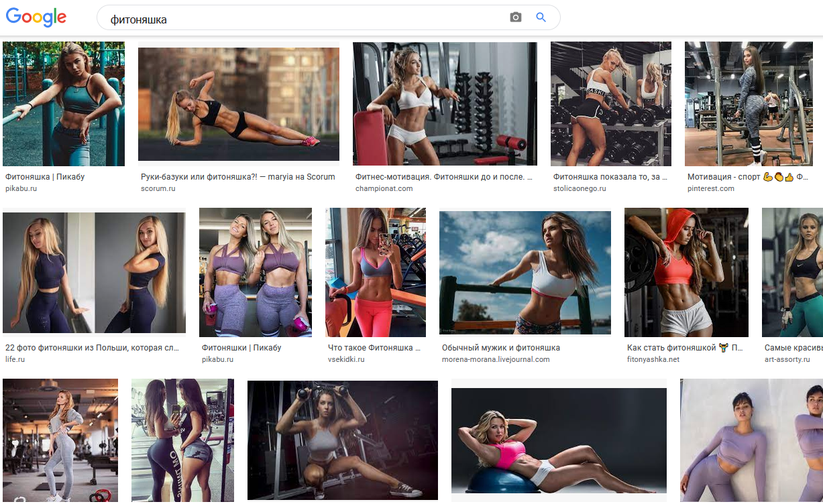Screen dimensions: 823x504
Task: Open the 'Фитоняшка | Пикабу' result title
Action: click(x=45, y=177)
